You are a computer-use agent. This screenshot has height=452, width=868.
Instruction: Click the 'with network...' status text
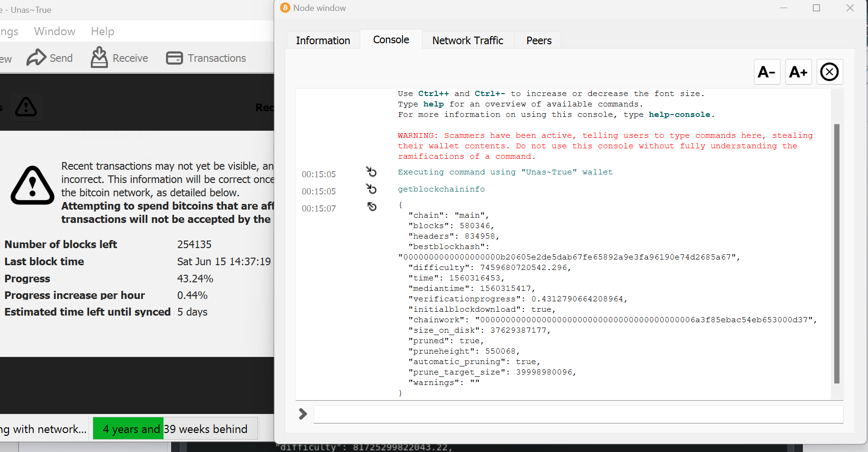(49, 429)
